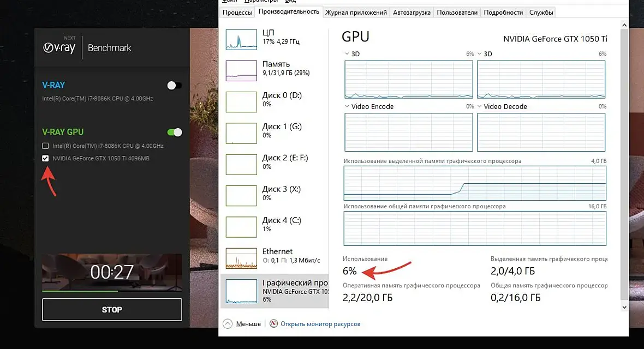The width and height of the screenshot is (644, 349).
Task: Open the CPU (ЦП) performance thumbnail graph
Action: pos(241,40)
